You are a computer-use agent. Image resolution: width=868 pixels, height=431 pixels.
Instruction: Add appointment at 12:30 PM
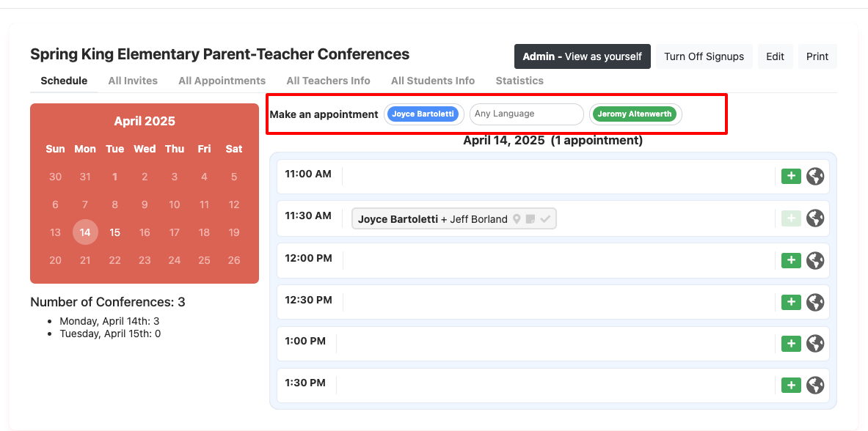click(791, 301)
